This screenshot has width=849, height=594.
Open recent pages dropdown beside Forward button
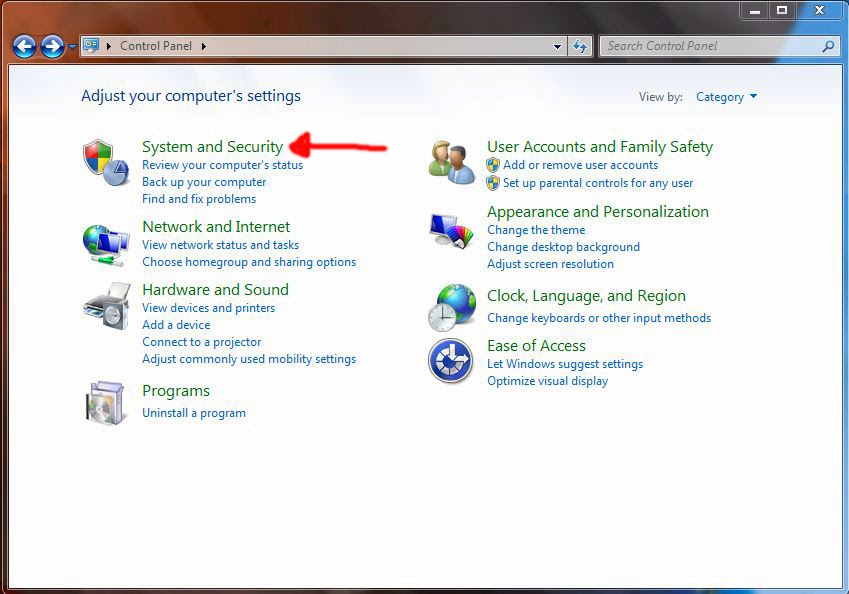(72, 47)
